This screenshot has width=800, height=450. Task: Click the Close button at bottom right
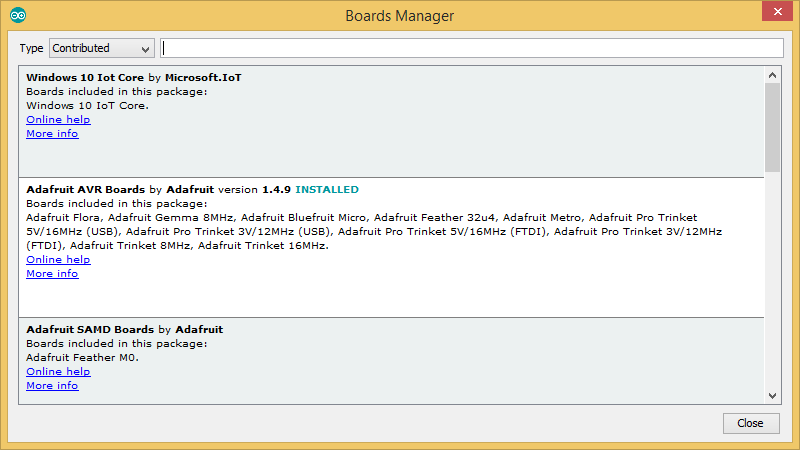(x=751, y=423)
